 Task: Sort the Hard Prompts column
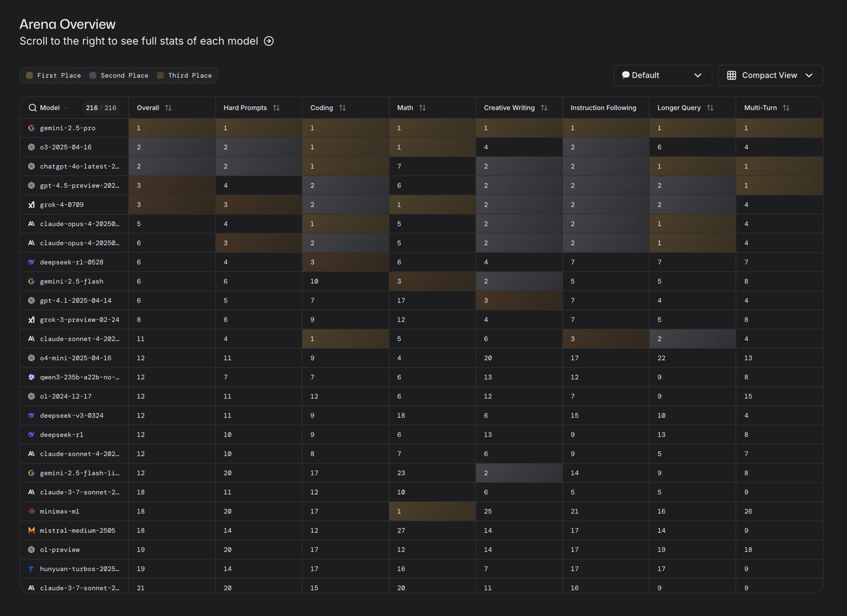pos(276,108)
